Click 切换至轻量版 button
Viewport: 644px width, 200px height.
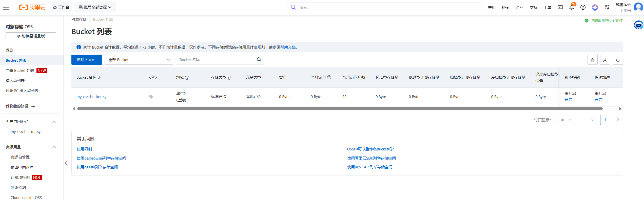pos(31,36)
